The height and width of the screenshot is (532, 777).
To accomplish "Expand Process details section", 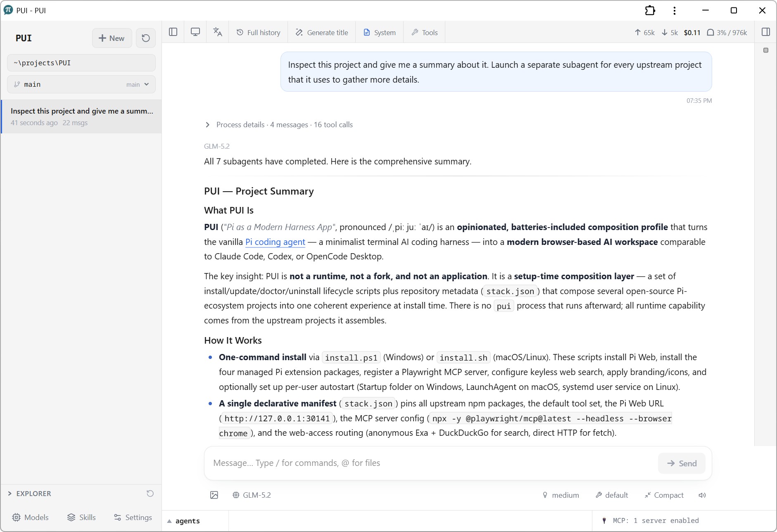I will click(279, 125).
